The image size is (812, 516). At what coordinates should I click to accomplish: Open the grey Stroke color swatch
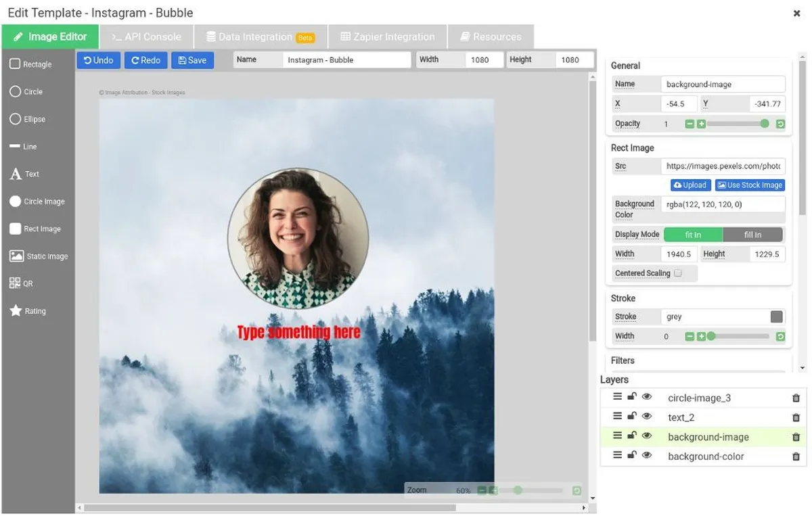click(777, 316)
